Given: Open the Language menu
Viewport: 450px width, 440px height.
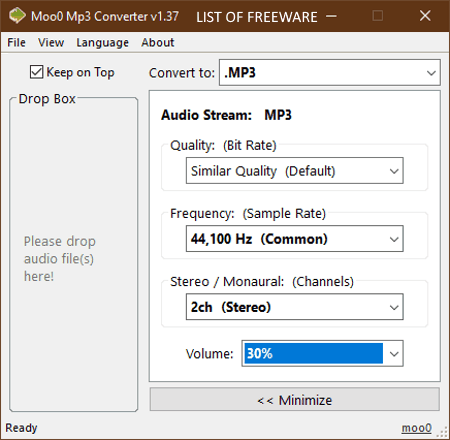Looking at the screenshot, I should point(102,42).
